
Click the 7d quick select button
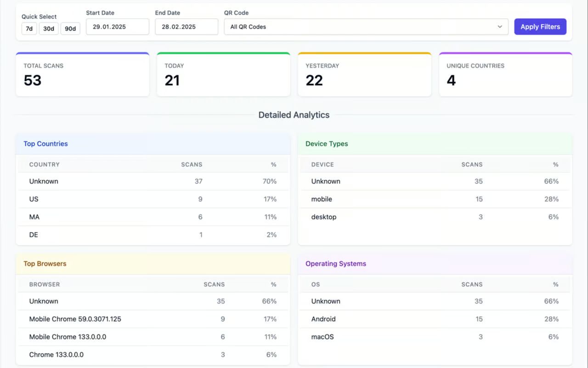(29, 29)
